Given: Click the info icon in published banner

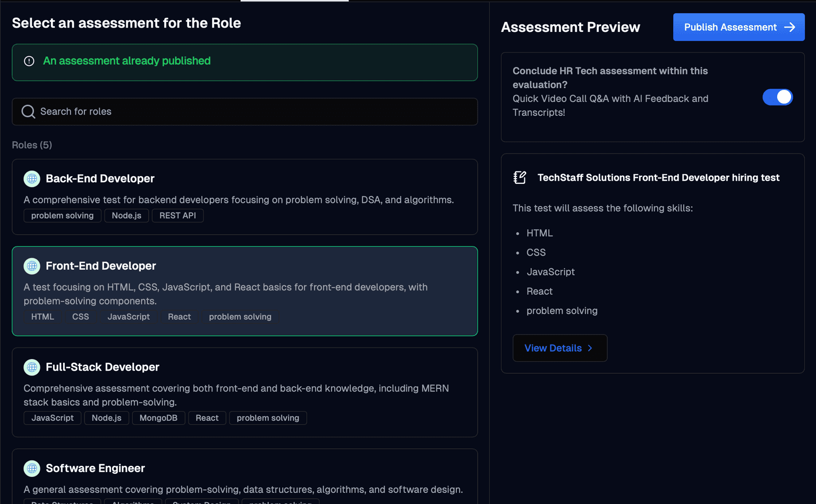Looking at the screenshot, I should (x=29, y=61).
